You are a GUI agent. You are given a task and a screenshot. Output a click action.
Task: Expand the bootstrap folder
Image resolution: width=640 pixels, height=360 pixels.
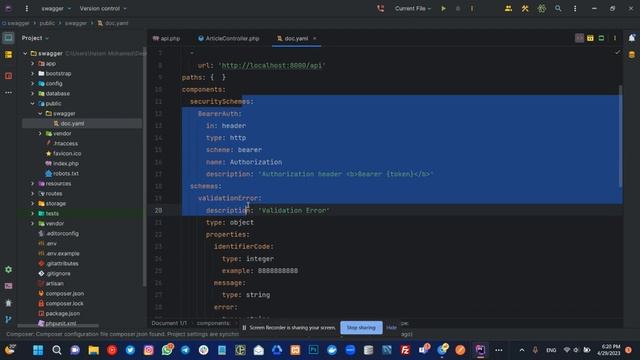[x=33, y=73]
